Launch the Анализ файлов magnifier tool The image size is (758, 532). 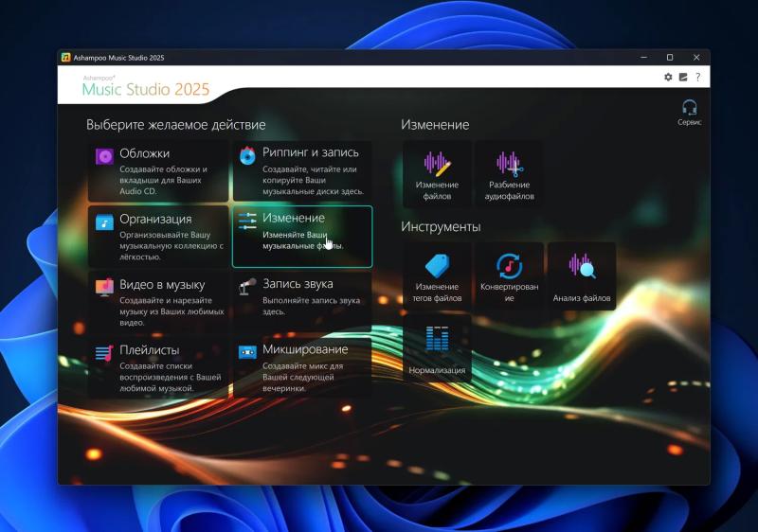(x=582, y=276)
